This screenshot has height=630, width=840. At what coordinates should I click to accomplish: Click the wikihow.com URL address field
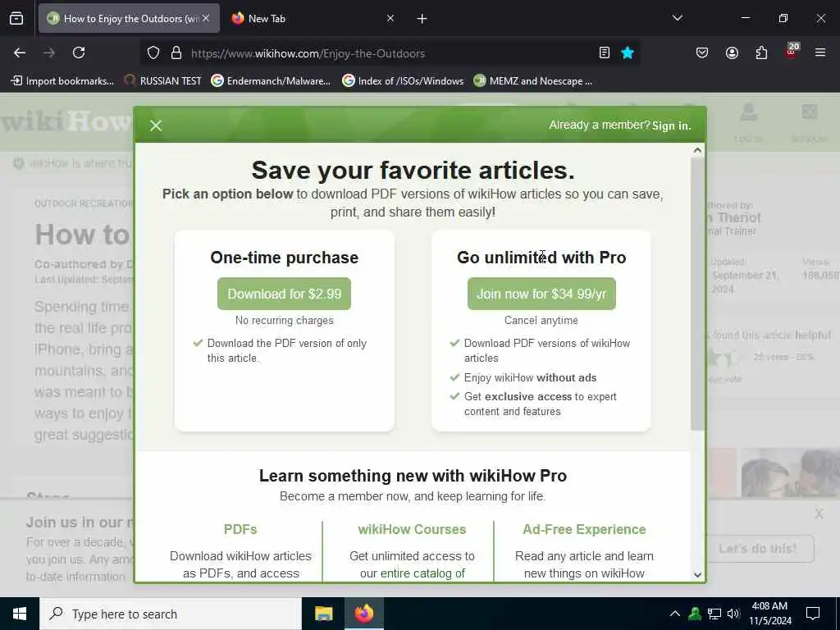pos(391,53)
